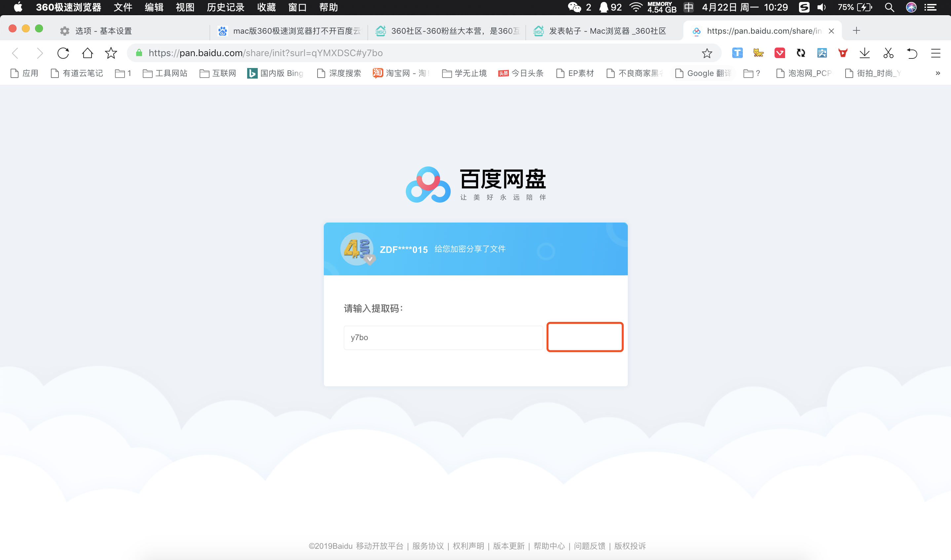Bookmark this page via address bar star
Screen dimensions: 951x560
707,53
